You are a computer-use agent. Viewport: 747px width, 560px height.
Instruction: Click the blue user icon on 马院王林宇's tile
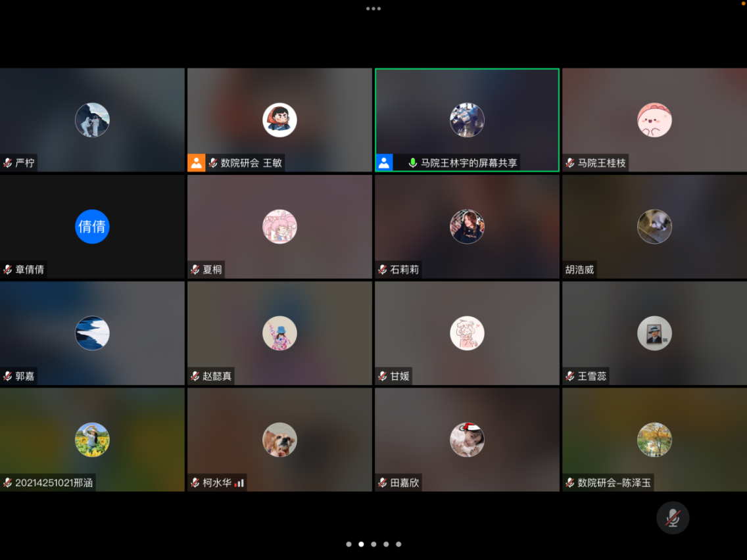pos(384,163)
